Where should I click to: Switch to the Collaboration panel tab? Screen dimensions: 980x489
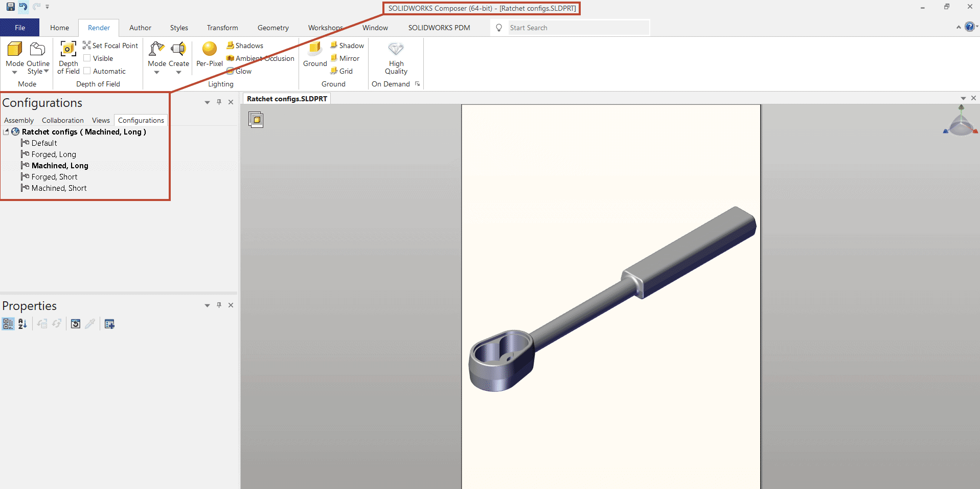point(63,120)
